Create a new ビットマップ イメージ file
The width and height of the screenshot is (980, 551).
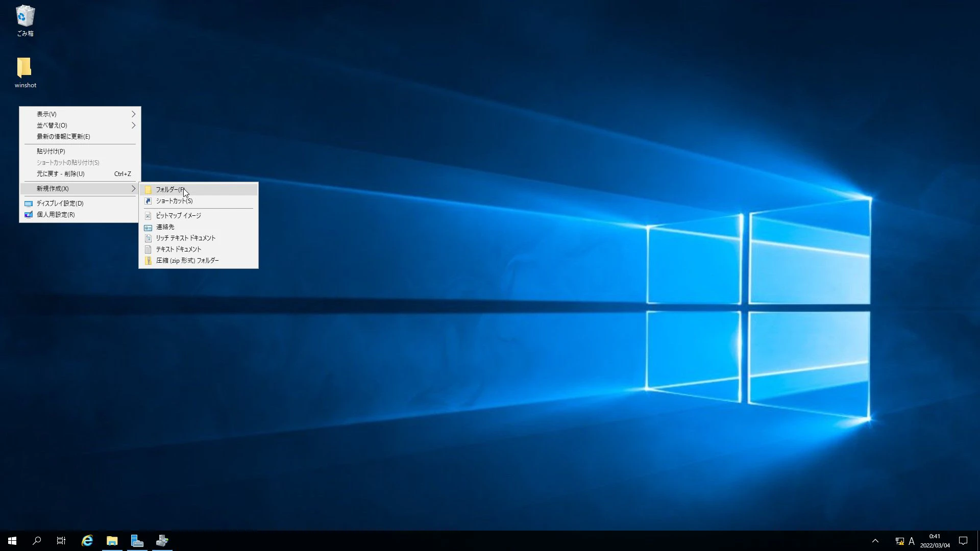[x=199, y=216]
